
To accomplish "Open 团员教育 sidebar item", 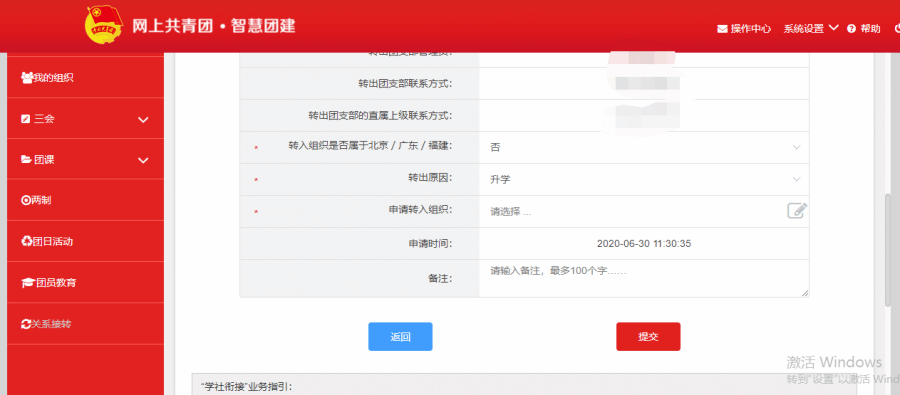I will coord(86,282).
